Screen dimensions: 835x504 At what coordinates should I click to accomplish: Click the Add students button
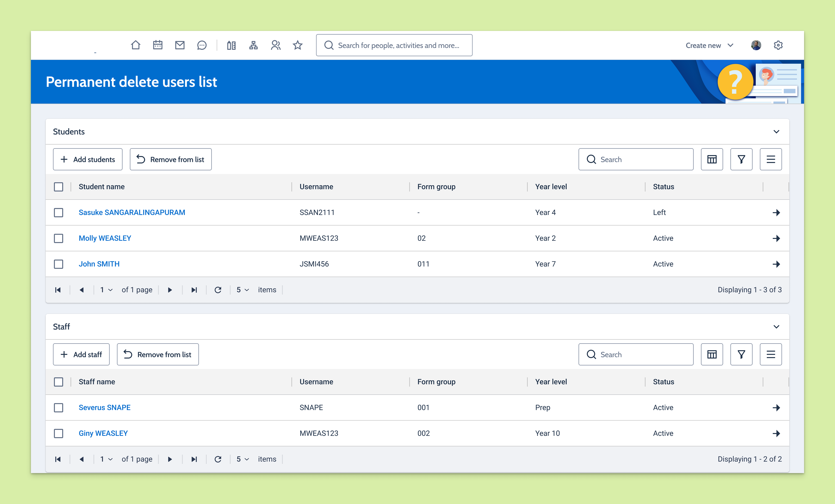coord(88,159)
